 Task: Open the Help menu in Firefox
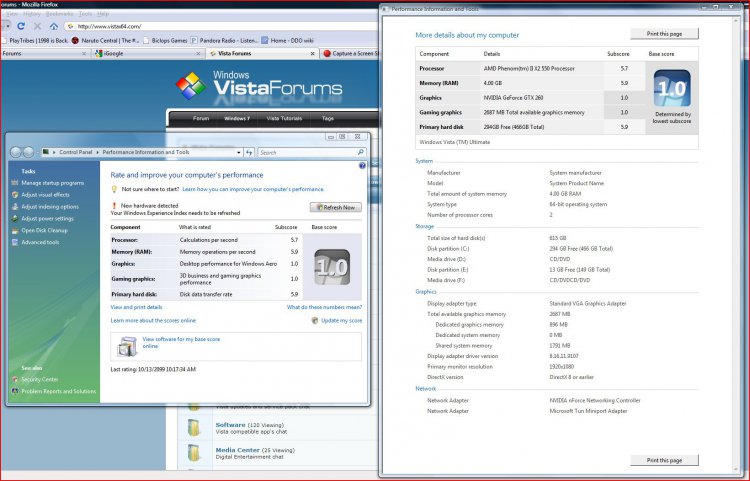(103, 14)
